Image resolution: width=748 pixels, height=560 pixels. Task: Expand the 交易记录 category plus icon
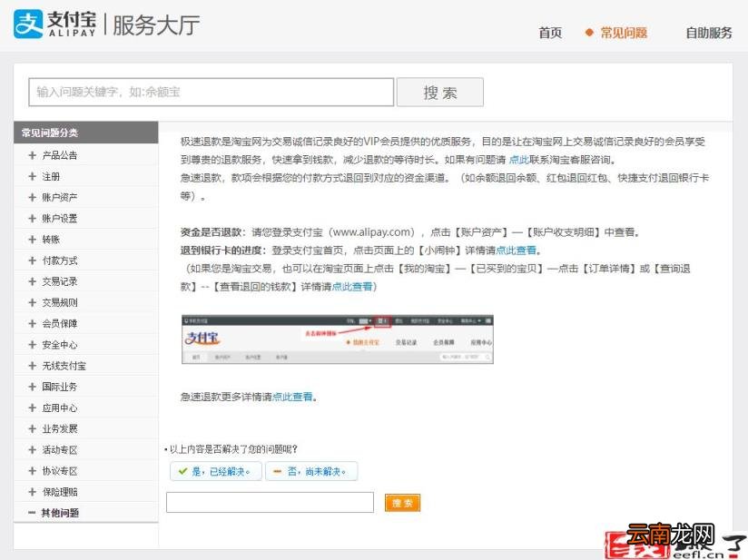[32, 281]
